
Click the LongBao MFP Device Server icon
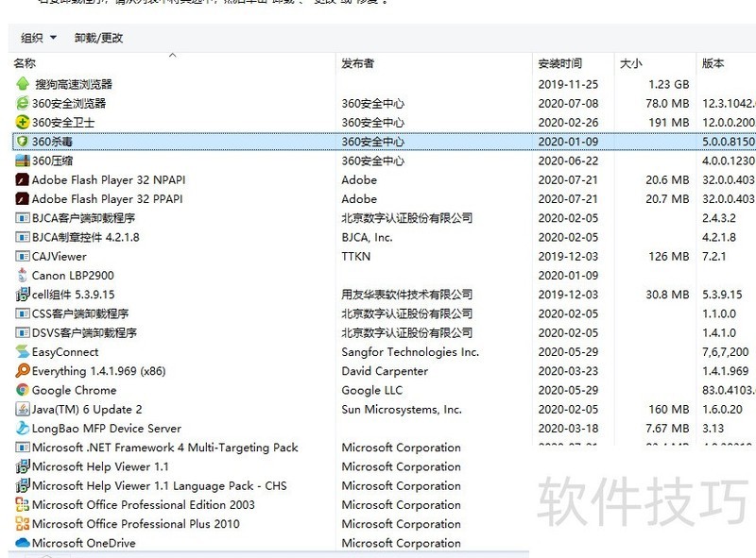click(x=23, y=428)
